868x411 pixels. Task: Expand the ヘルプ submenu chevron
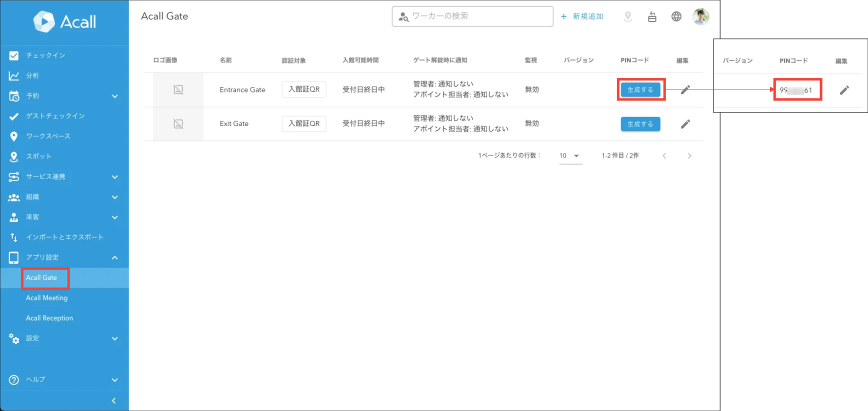(115, 380)
